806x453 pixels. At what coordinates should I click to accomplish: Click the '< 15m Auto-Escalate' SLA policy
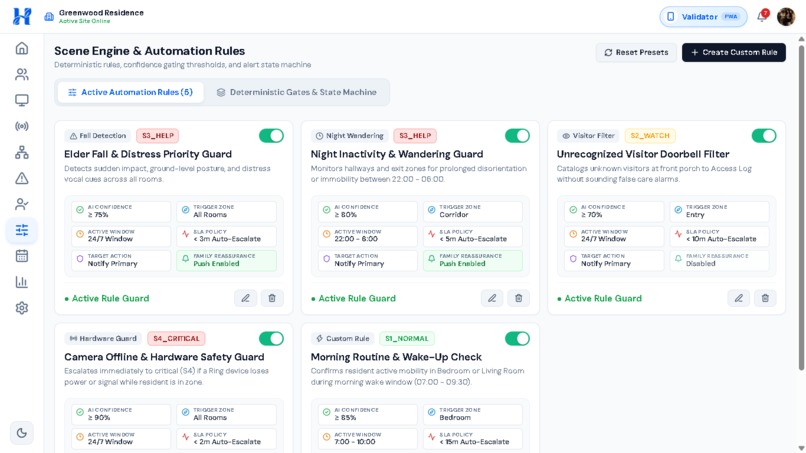click(x=474, y=442)
